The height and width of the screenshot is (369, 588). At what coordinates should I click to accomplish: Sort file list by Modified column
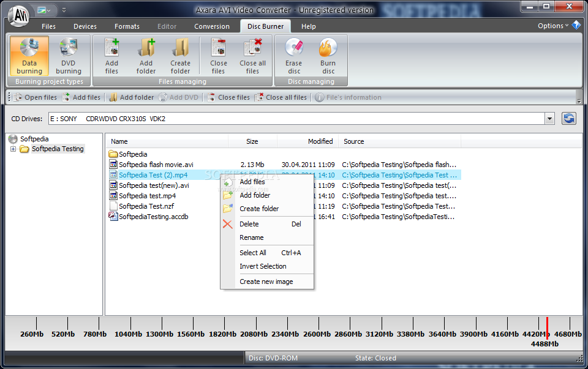click(308, 141)
